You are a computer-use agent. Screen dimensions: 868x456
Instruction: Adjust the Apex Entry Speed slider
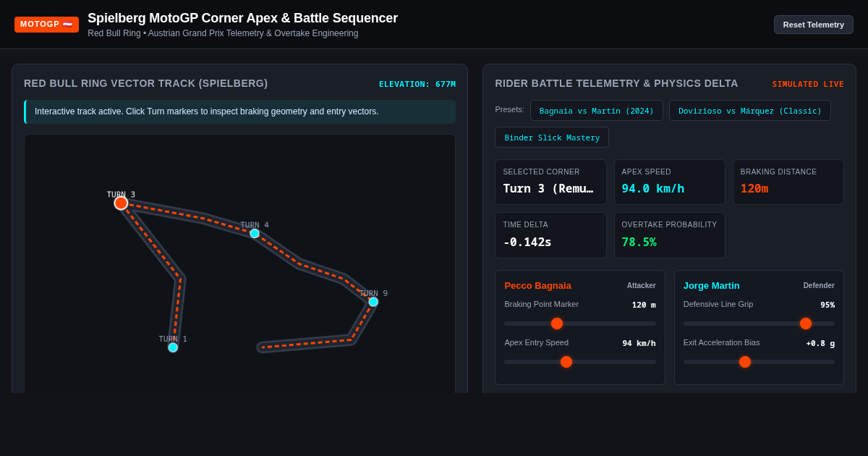click(580, 362)
